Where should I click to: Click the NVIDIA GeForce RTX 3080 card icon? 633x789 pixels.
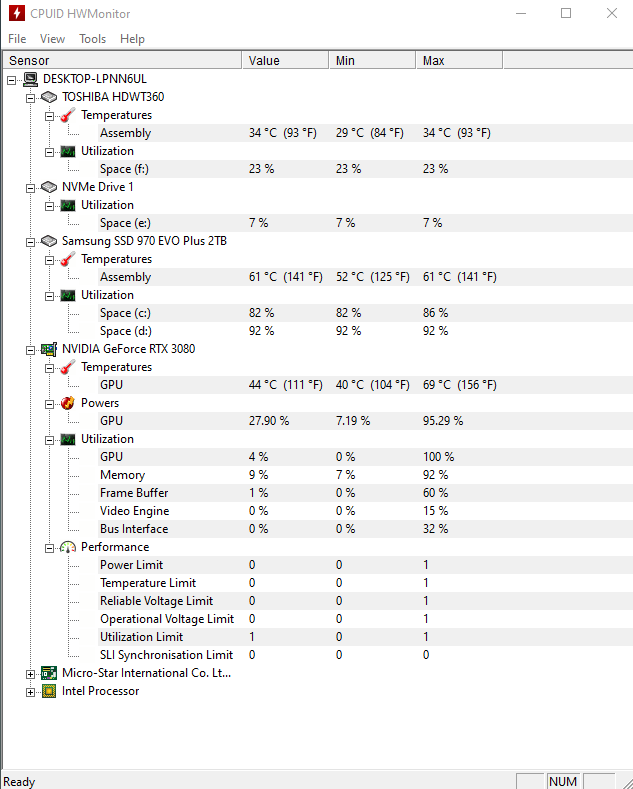49,349
